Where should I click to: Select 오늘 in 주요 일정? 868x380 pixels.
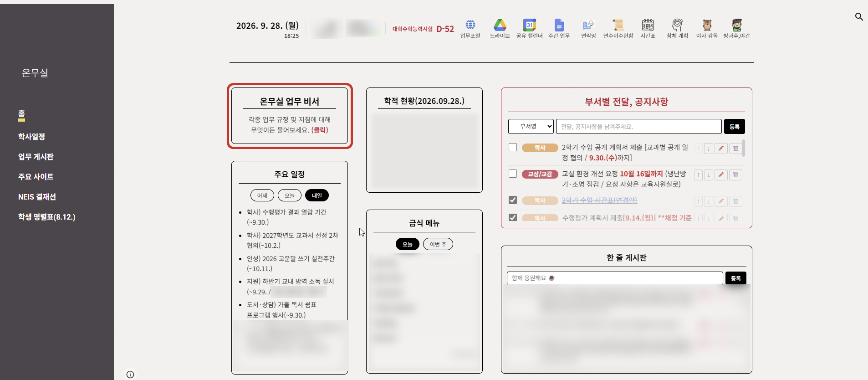coord(290,195)
